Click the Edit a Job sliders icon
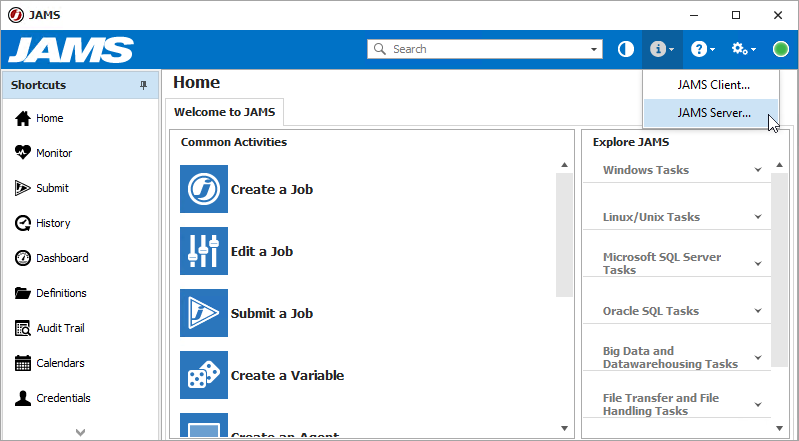The image size is (799, 441). tap(204, 251)
